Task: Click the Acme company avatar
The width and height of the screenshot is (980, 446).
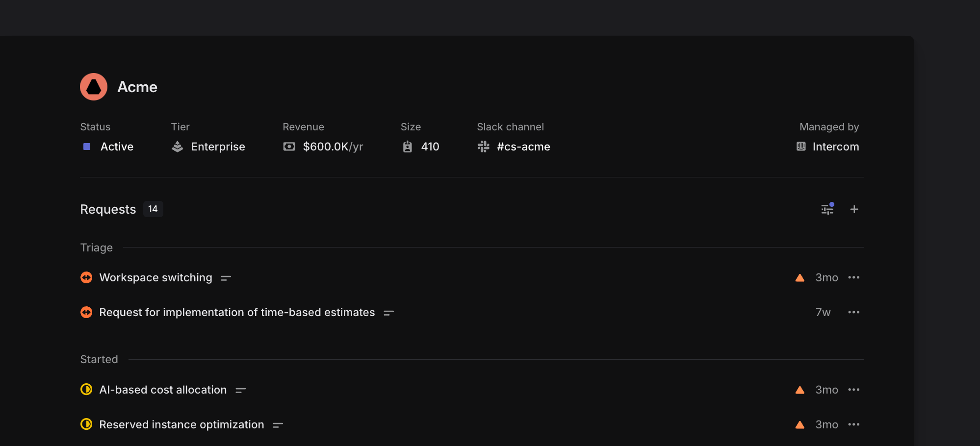Action: point(93,87)
